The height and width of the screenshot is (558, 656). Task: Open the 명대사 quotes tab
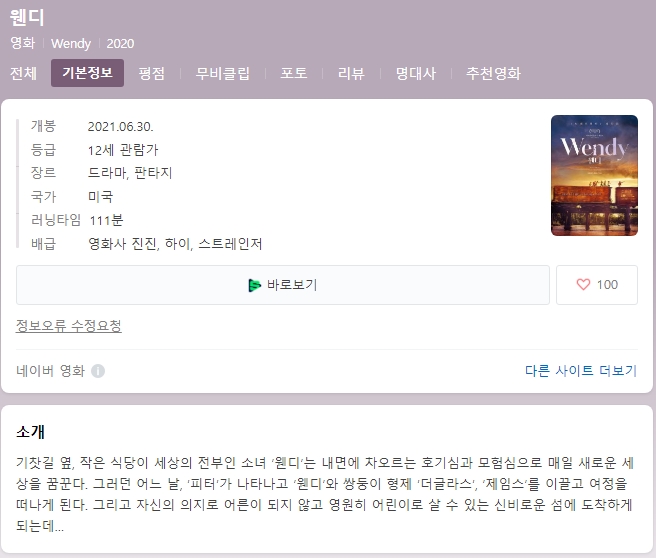pyautogui.click(x=415, y=73)
